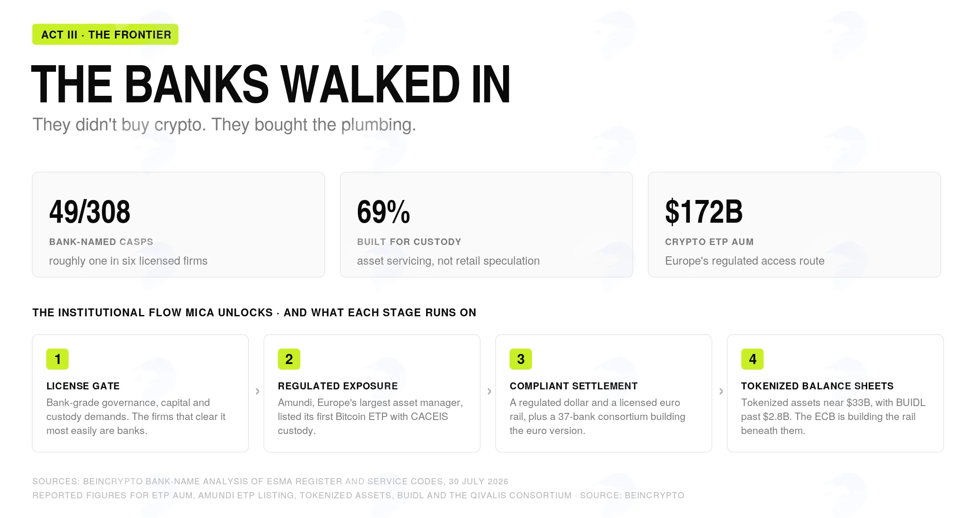
Task: Click the REGULATED EXPOSURE card title
Action: point(338,386)
